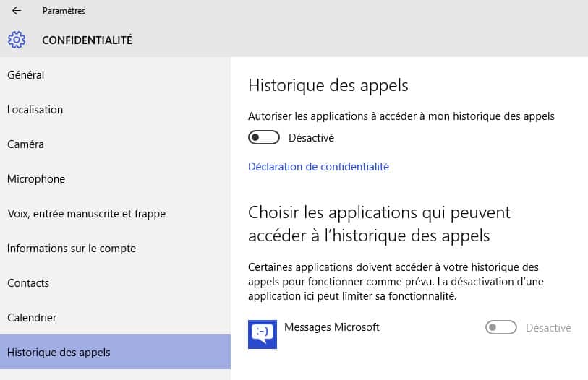This screenshot has height=380, width=588.
Task: Open Déclaration de confidentialité link
Action: (318, 167)
